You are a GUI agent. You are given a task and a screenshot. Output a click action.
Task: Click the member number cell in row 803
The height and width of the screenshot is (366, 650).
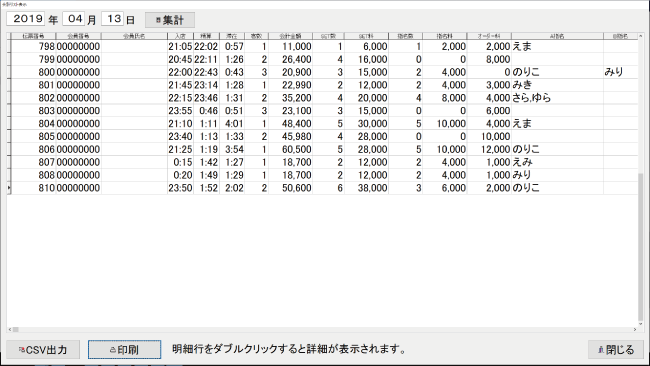(78, 111)
